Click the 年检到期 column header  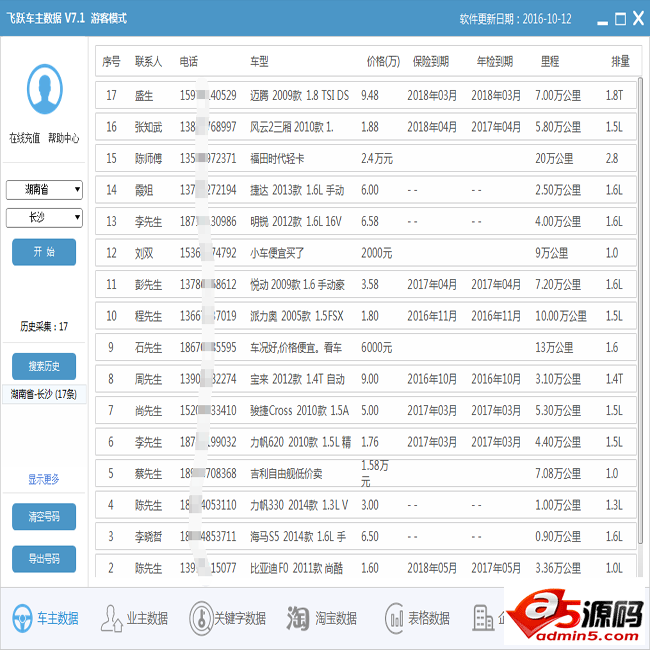[x=495, y=62]
